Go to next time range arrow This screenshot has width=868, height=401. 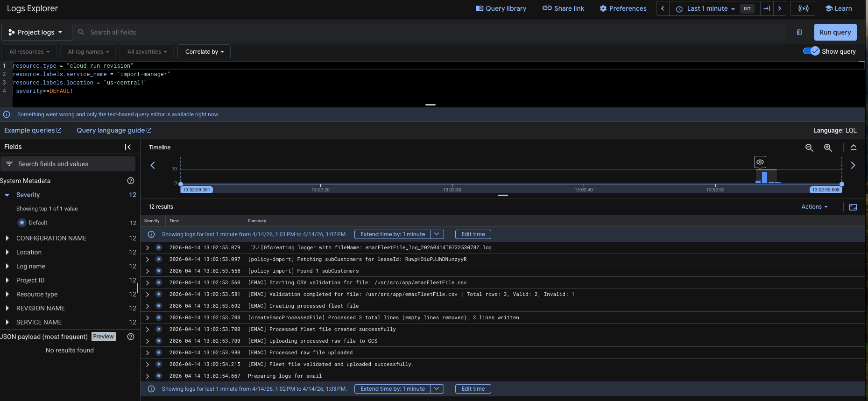[x=780, y=8]
